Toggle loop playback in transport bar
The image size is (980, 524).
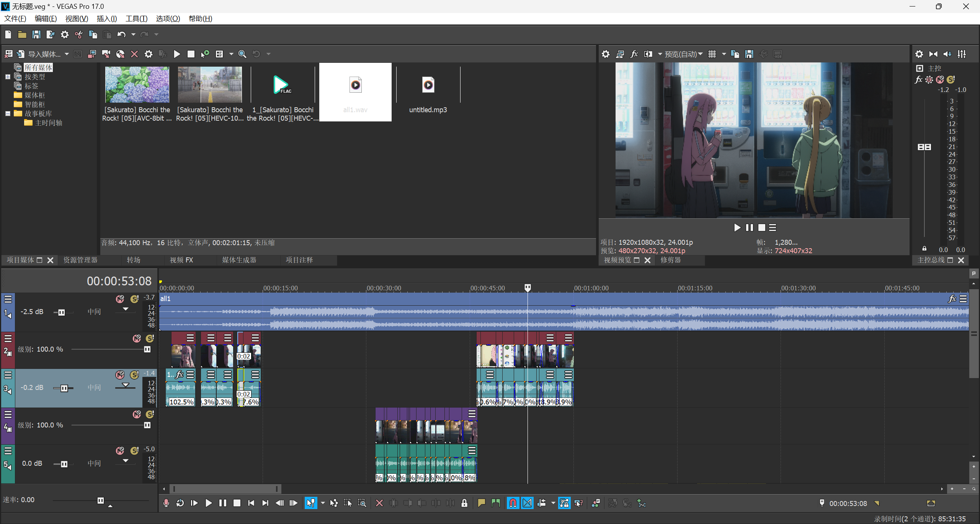pos(180,503)
